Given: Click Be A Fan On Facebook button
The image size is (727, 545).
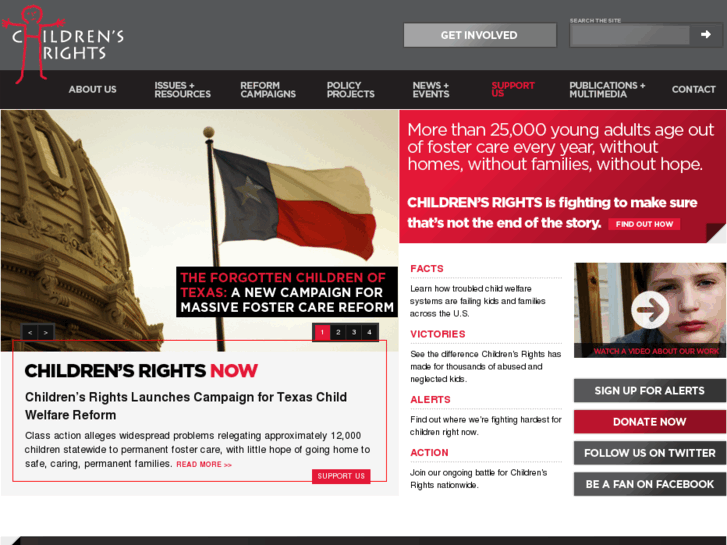Looking at the screenshot, I should coord(650,484).
